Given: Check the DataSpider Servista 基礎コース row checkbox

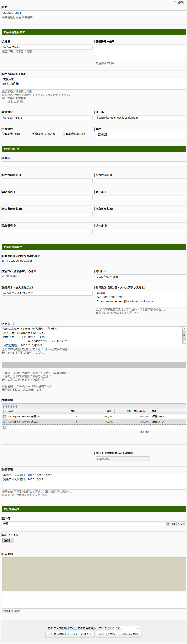Looking at the screenshot, I should [5, 417].
